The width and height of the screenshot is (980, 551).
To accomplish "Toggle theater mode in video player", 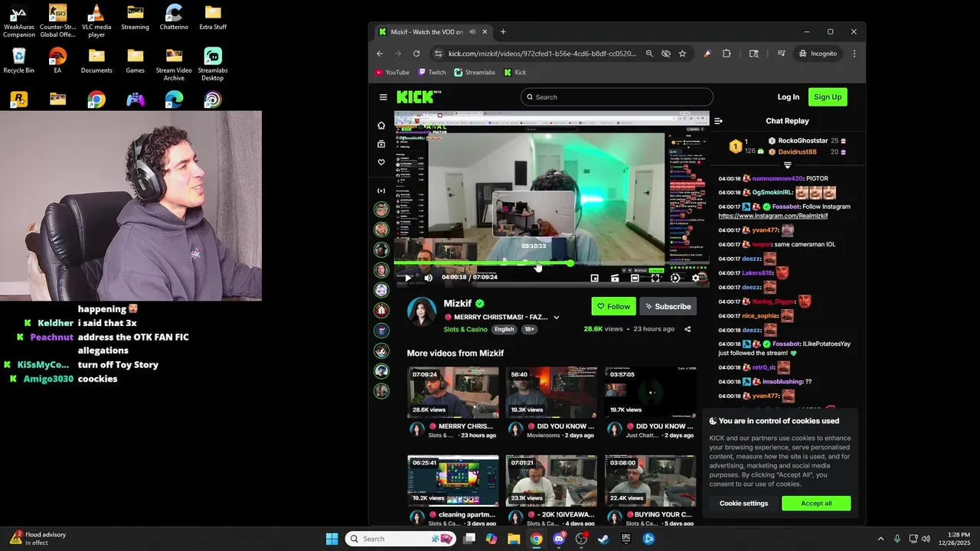I will tap(635, 278).
